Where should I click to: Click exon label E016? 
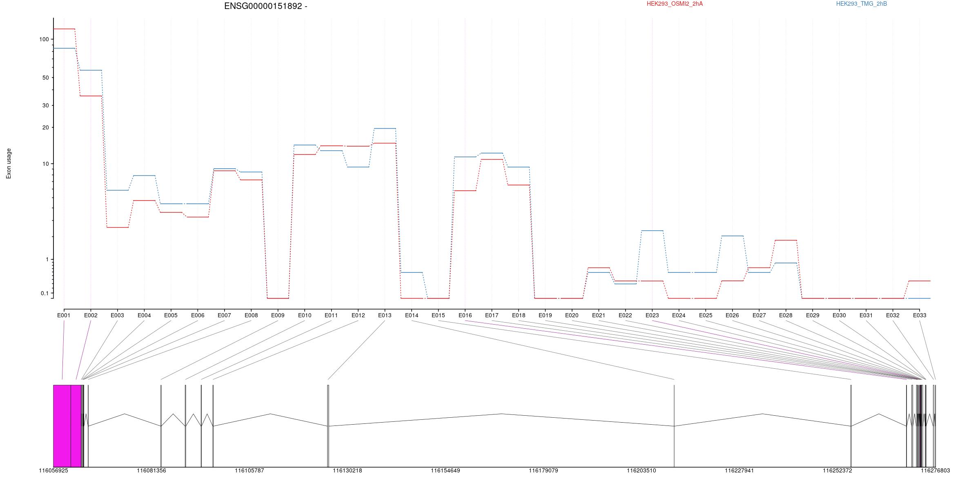[465, 315]
